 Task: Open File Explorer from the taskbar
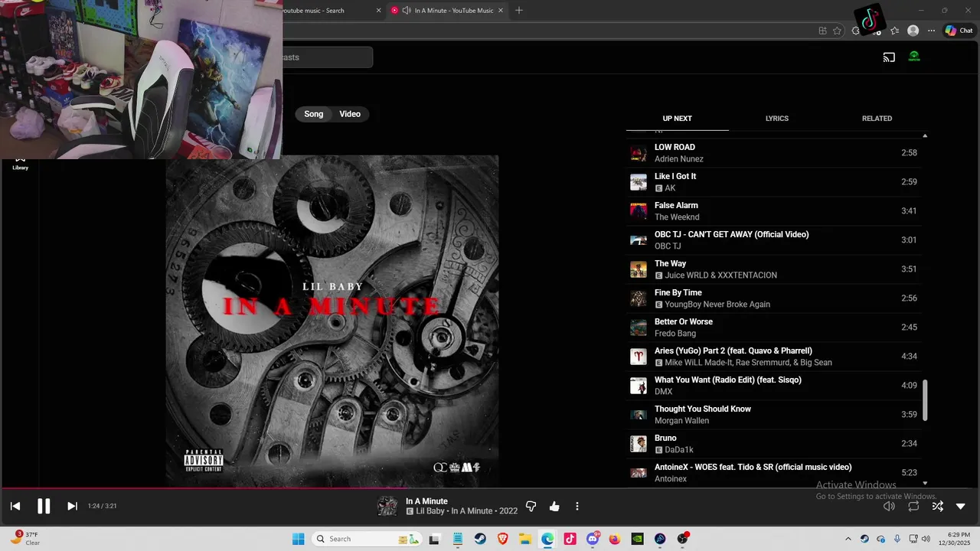525,539
